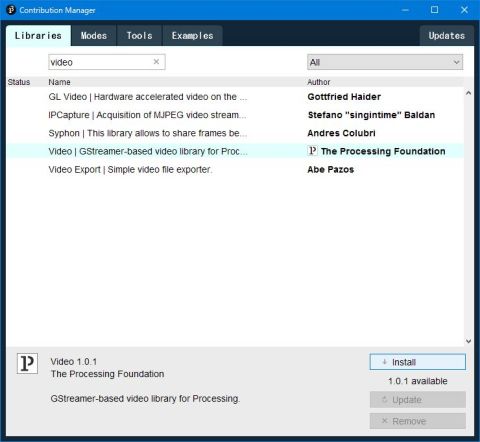Screen dimensions: 480x442
Task: Install the Video 1.0.1 library
Action: 418,362
